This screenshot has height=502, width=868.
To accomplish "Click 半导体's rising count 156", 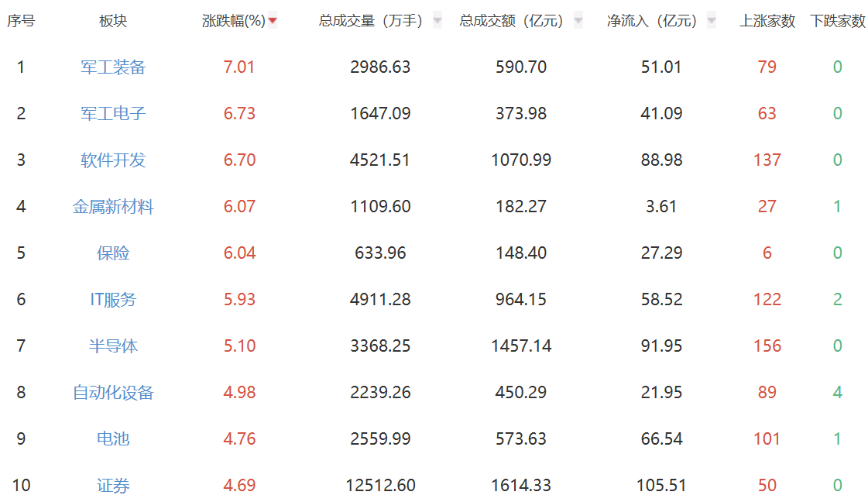I will [x=767, y=346].
